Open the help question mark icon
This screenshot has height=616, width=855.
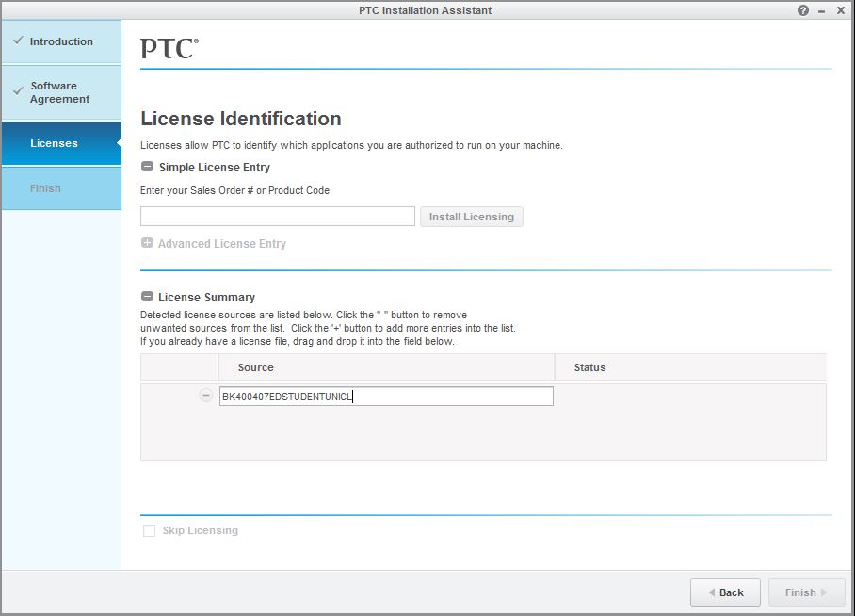[x=802, y=10]
